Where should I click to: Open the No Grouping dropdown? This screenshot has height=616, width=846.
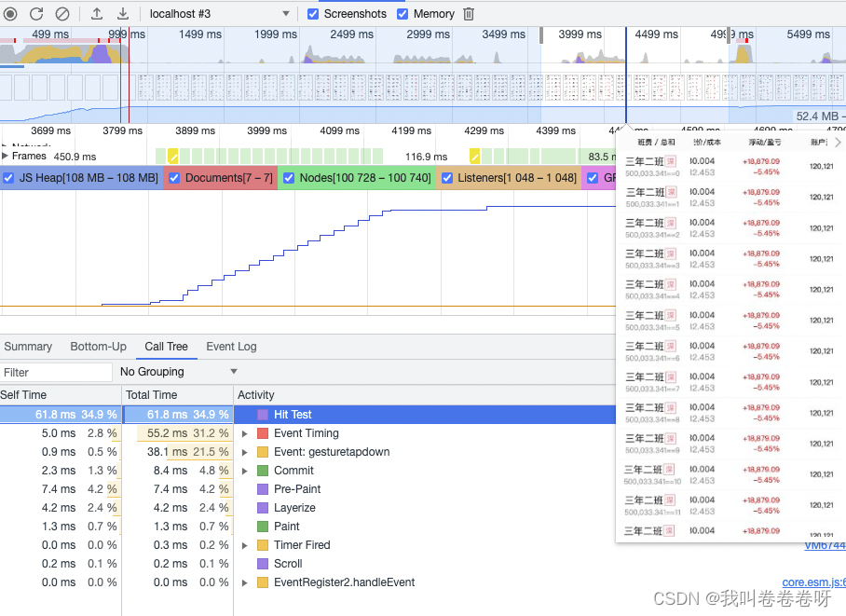(x=179, y=372)
